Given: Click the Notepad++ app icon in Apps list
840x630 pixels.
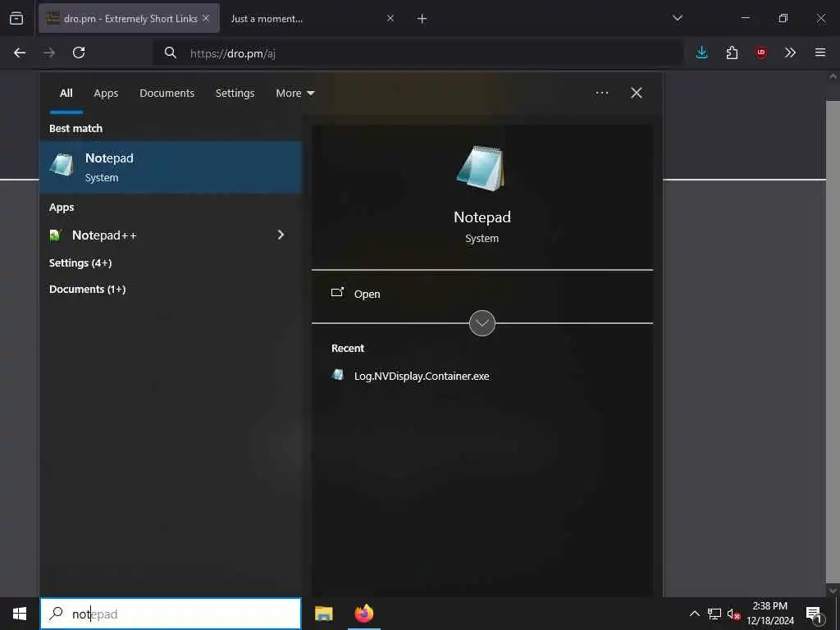Looking at the screenshot, I should coord(55,235).
